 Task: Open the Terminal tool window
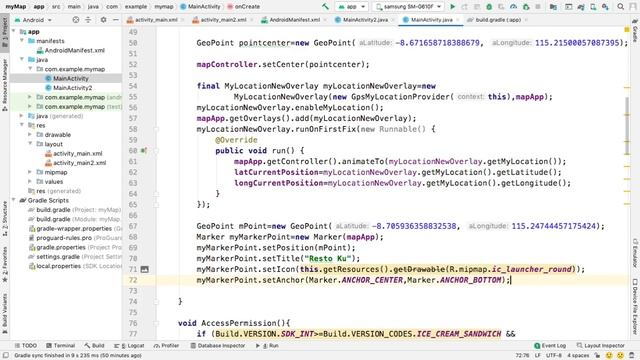pos(60,346)
